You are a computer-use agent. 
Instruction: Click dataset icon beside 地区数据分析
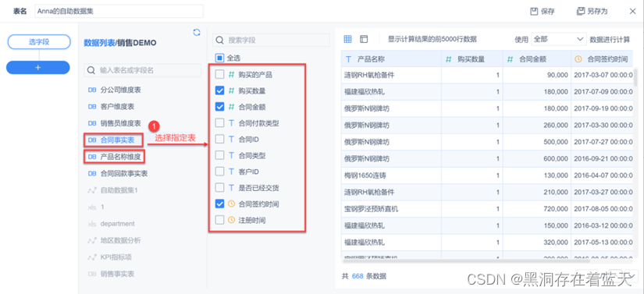(92, 240)
